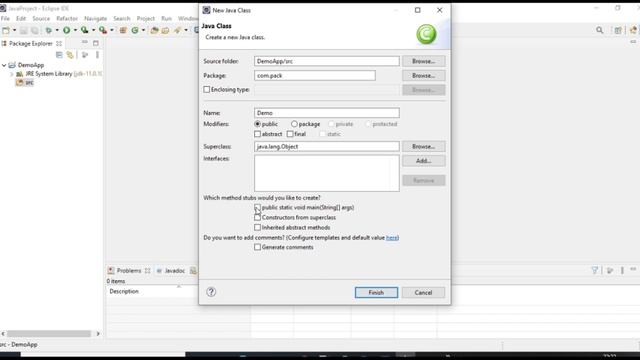Collapse the DemoApp project tree node
The image size is (640, 360).
click(x=4, y=65)
